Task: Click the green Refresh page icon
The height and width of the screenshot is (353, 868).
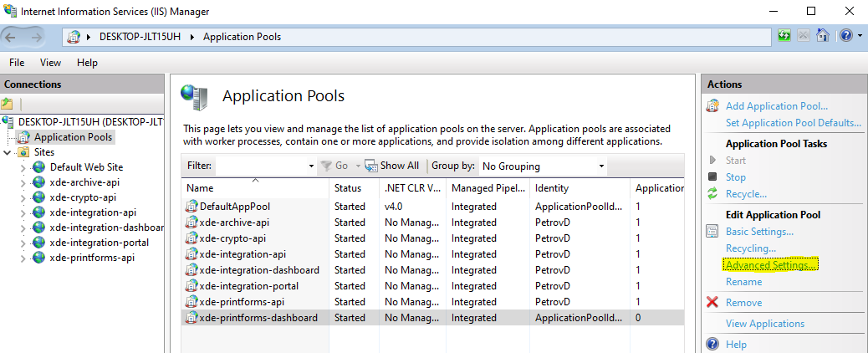Action: click(x=784, y=36)
